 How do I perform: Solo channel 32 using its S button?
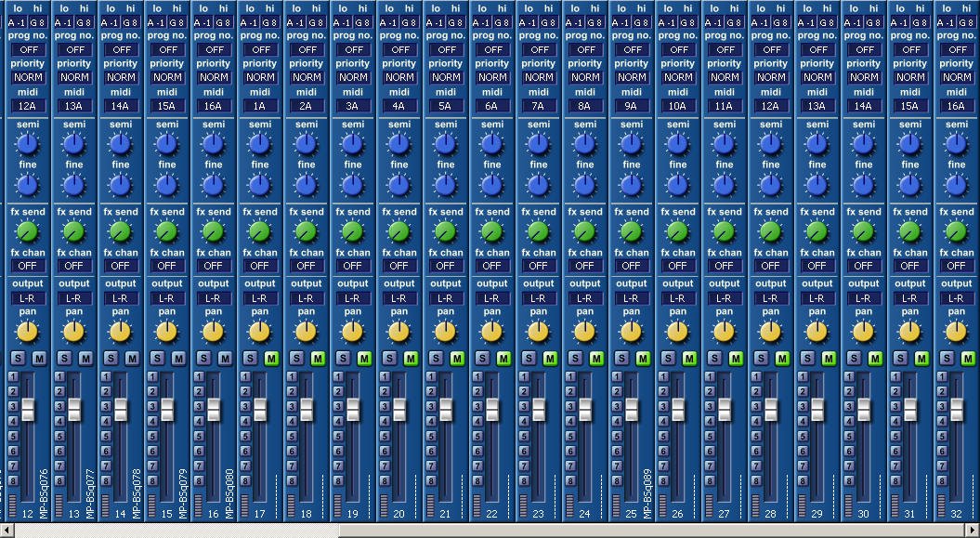(947, 359)
